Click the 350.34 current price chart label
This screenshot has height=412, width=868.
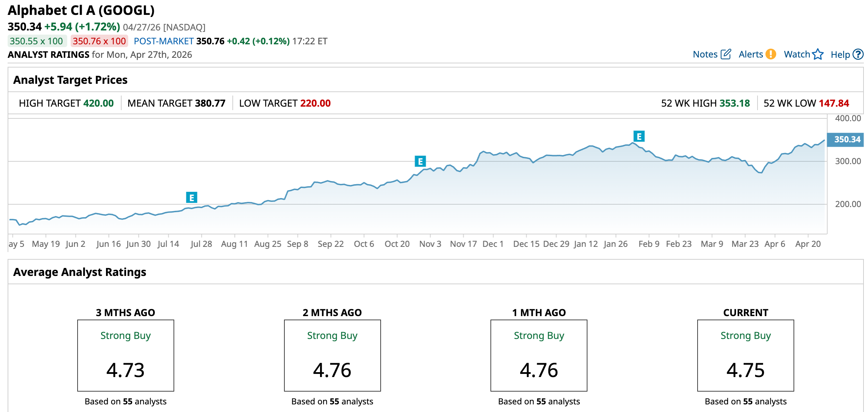[x=845, y=140]
